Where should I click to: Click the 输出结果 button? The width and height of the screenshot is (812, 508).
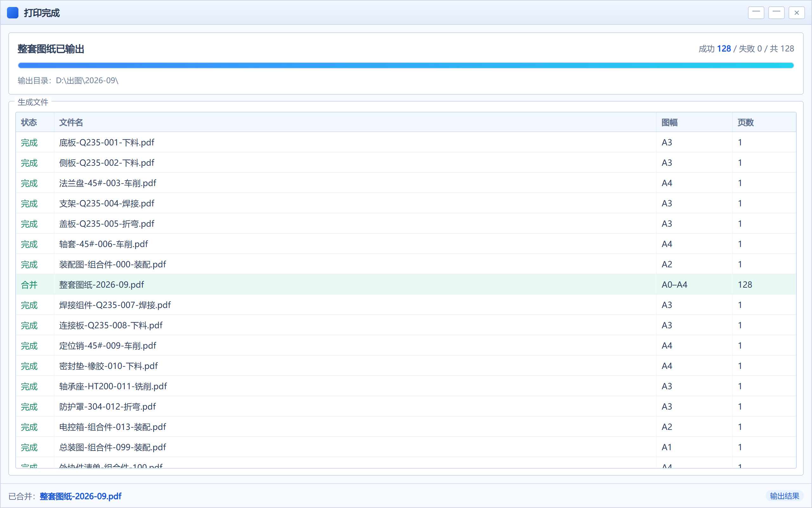click(x=784, y=496)
